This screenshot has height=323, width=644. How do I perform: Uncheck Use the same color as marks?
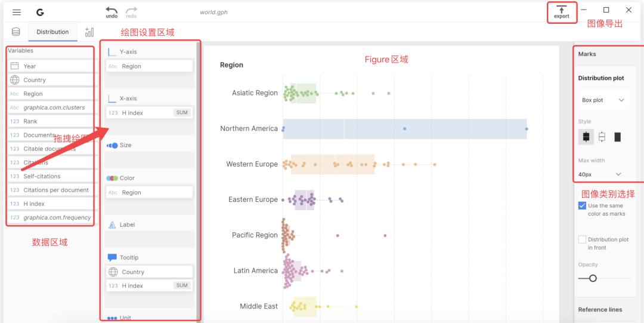(582, 206)
